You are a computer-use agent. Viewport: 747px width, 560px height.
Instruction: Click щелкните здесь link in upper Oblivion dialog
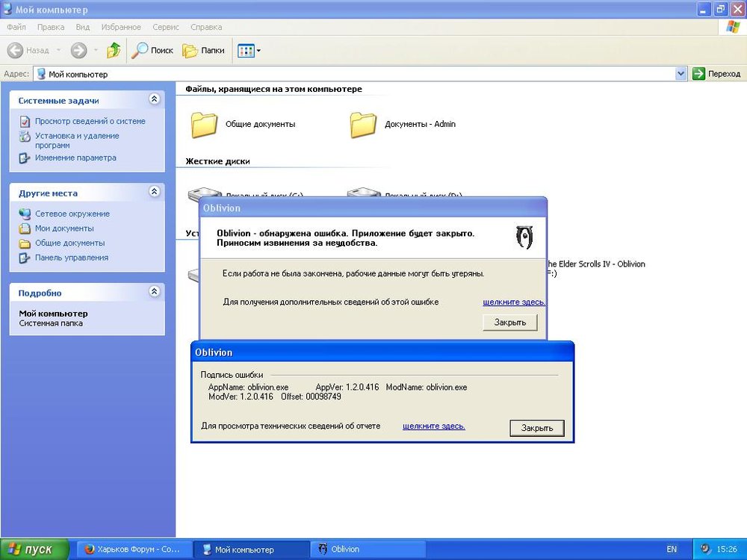[x=514, y=302]
